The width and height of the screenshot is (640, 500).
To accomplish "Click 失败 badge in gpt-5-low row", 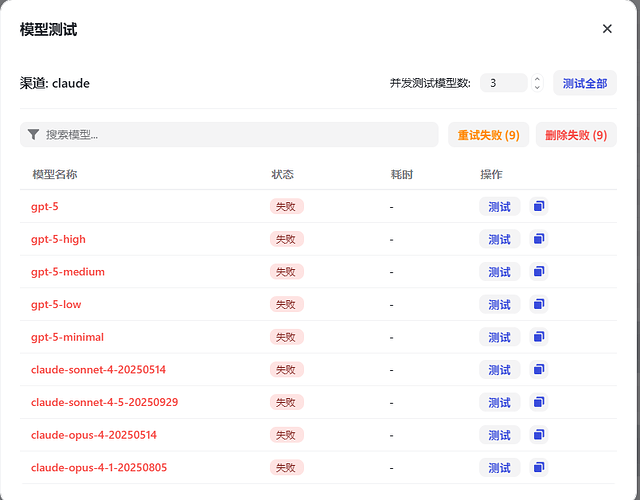I will pyautogui.click(x=287, y=304).
